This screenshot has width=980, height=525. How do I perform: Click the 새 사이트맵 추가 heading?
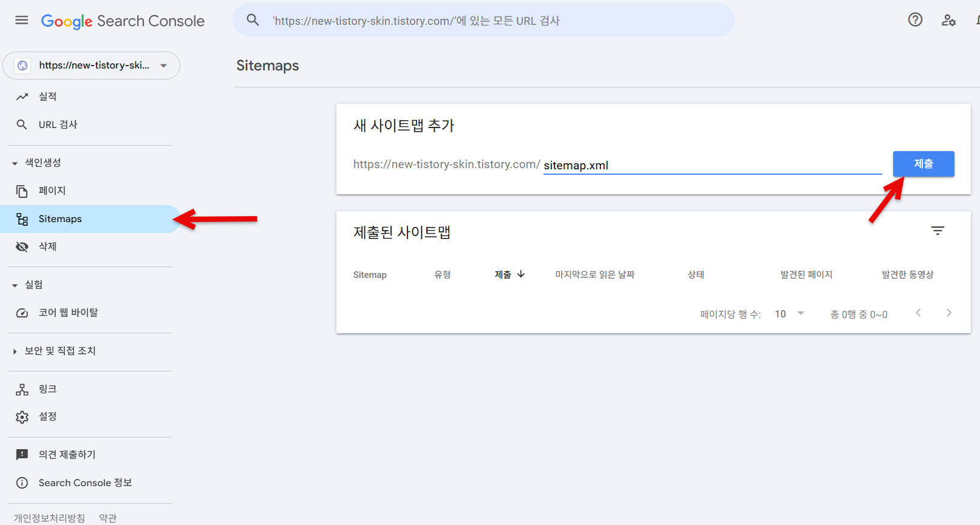(404, 126)
